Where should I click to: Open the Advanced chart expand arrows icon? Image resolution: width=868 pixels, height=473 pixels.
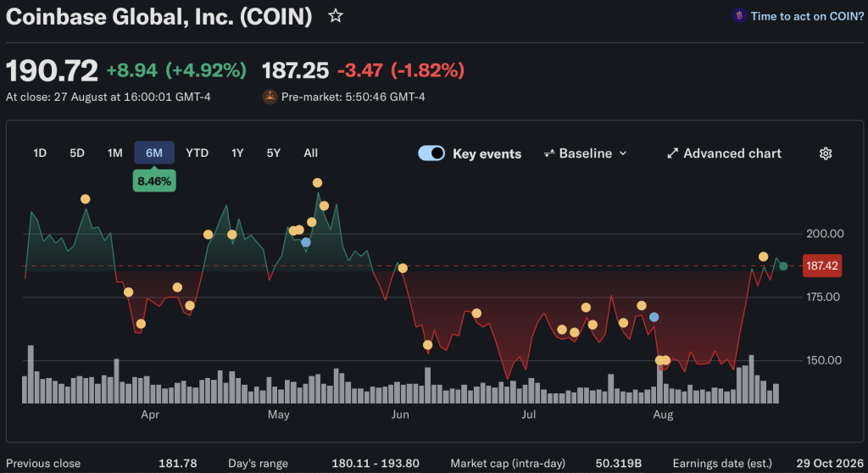672,153
